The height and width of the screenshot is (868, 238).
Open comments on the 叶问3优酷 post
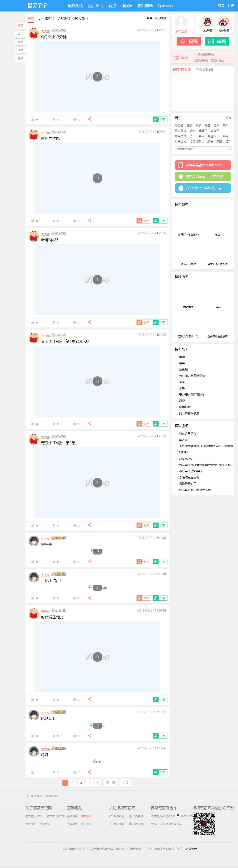[75, 322]
